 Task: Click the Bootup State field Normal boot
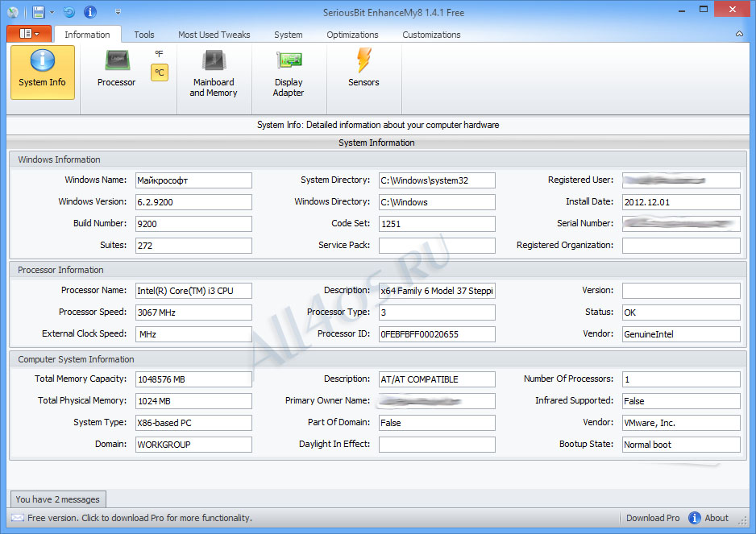click(681, 445)
